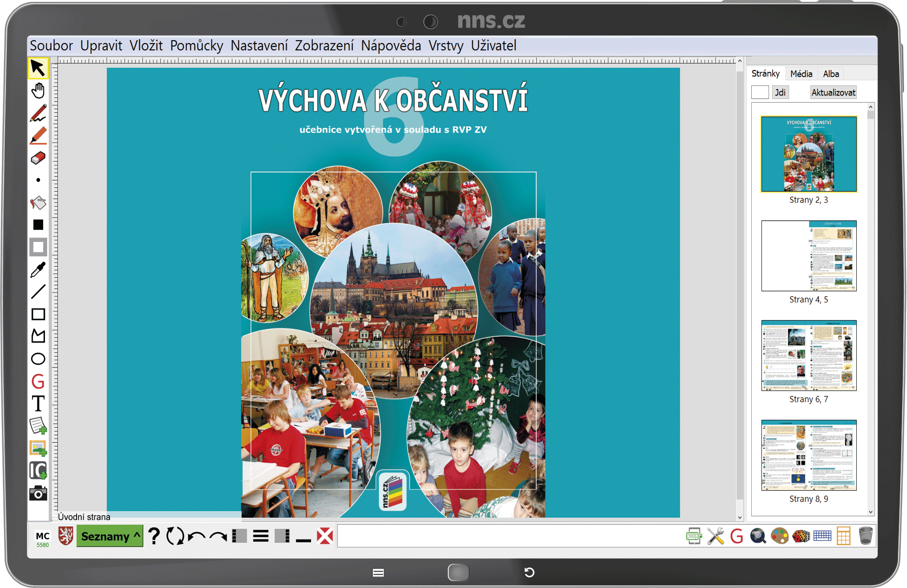This screenshot has width=907, height=588.
Task: Switch to the Média tab
Action: pos(801,74)
